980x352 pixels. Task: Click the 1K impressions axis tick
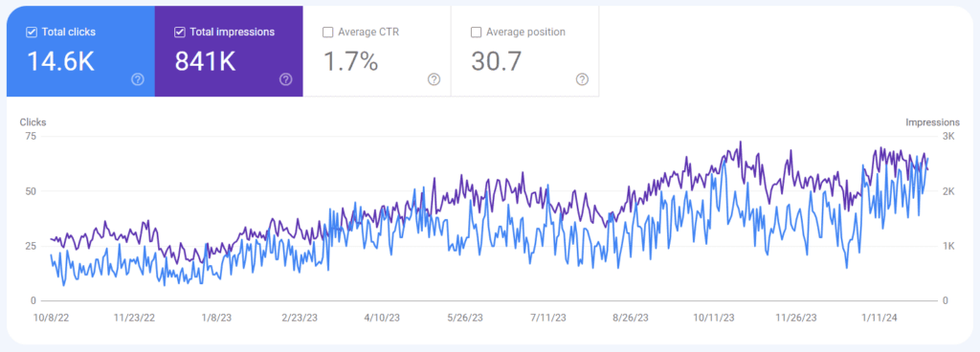pos(948,246)
